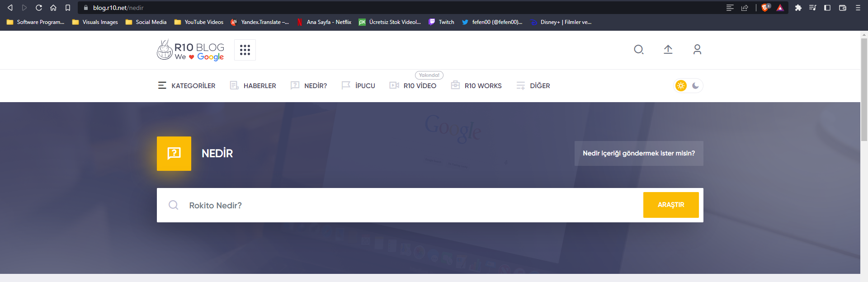Open the browser main menu

pos(858,8)
